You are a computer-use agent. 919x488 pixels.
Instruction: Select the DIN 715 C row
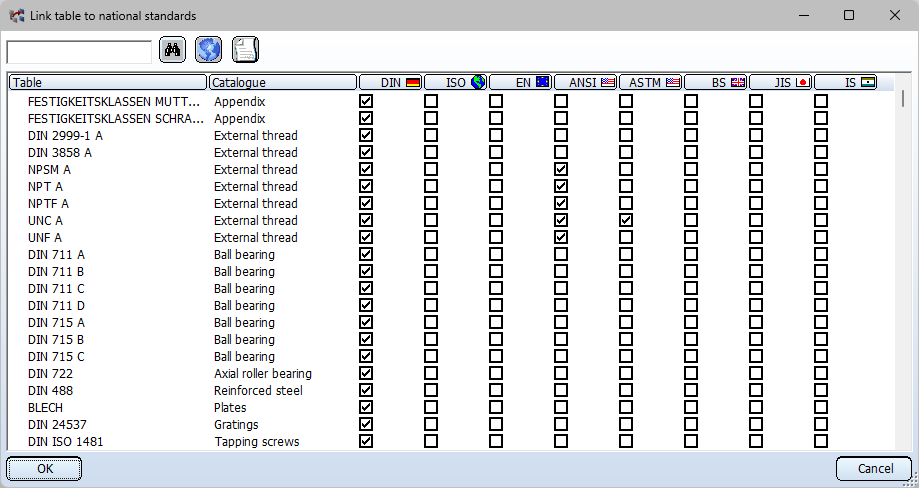(56, 356)
